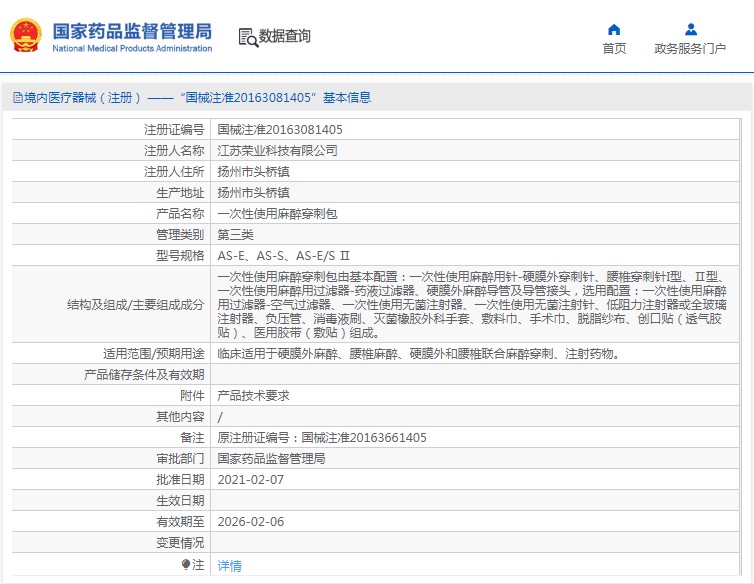Click the 临床适用于硬膜外麻醉 usage text
This screenshot has height=584, width=754.
pyautogui.click(x=418, y=354)
